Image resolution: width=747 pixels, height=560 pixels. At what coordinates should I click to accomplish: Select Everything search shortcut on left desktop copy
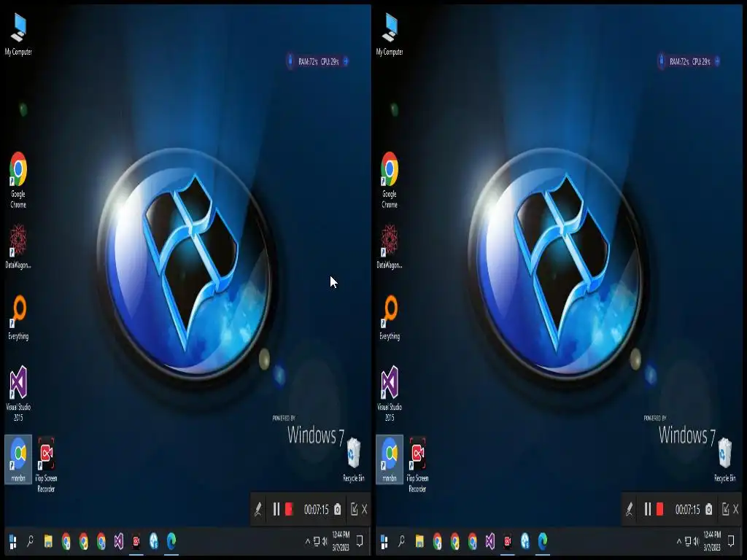(18, 318)
